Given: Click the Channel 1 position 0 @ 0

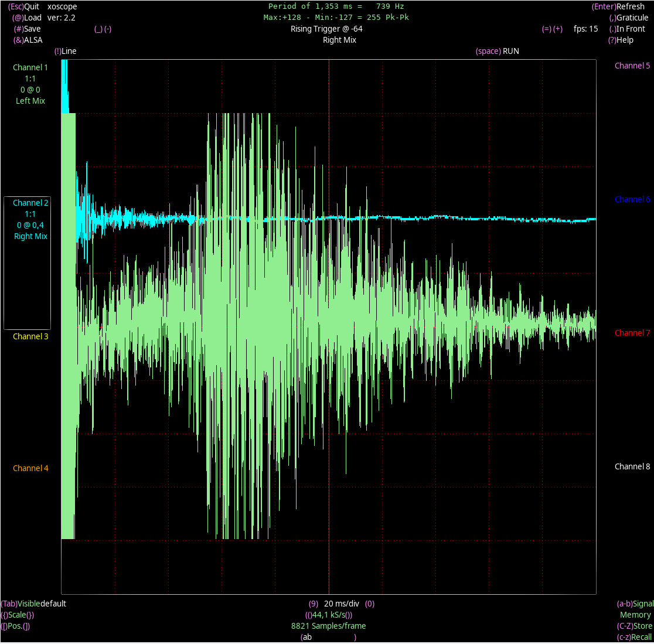Looking at the screenshot, I should click(30, 90).
